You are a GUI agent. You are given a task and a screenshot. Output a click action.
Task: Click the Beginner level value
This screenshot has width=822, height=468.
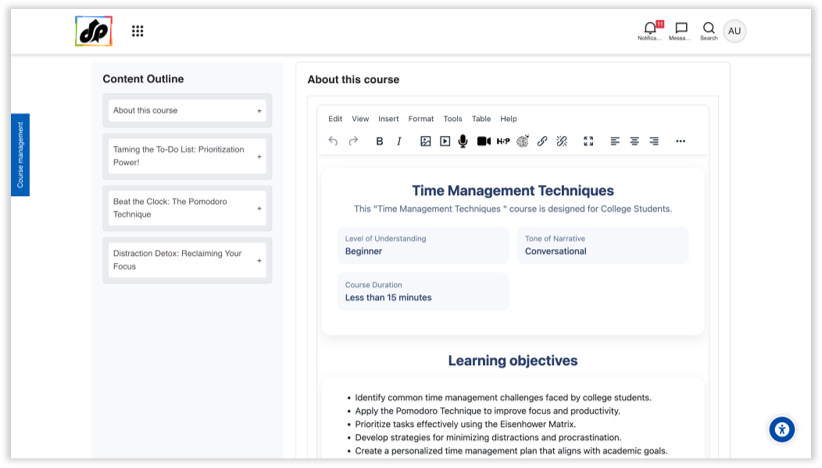[x=363, y=251]
